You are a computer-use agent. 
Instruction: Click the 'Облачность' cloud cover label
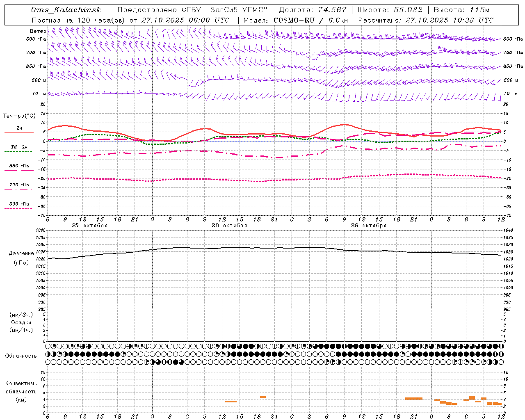[21, 356]
